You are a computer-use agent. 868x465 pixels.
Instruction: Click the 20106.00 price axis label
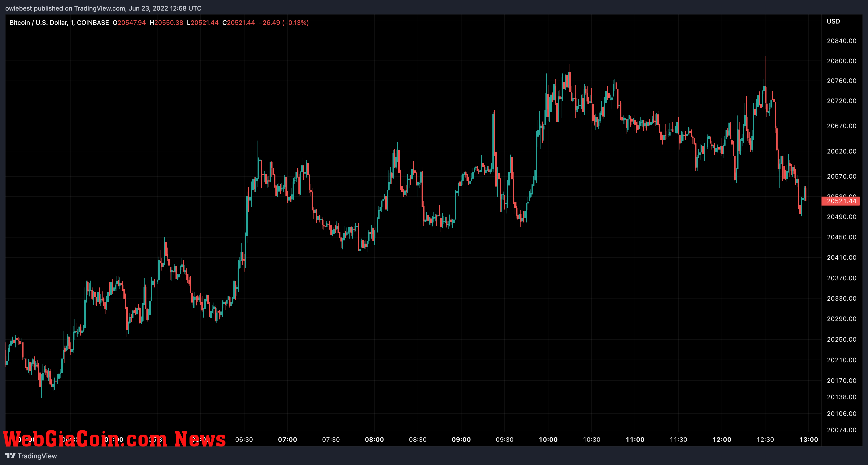pyautogui.click(x=841, y=413)
